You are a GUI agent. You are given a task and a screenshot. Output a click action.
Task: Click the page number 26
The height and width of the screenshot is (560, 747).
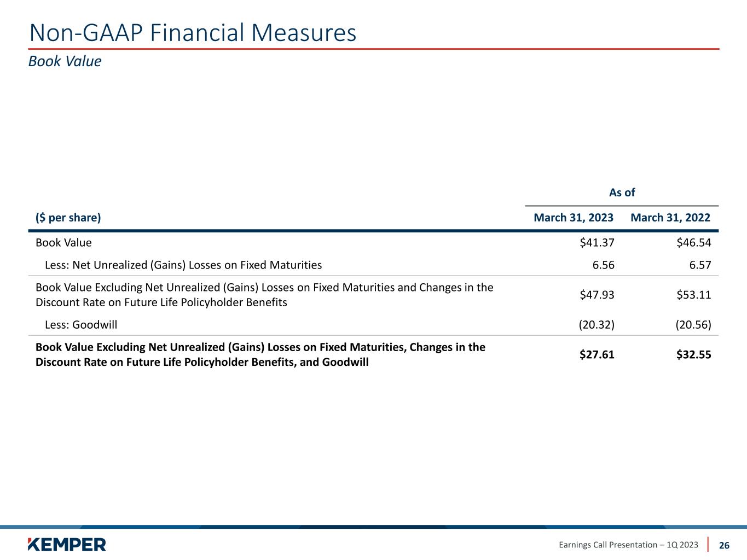(724, 545)
